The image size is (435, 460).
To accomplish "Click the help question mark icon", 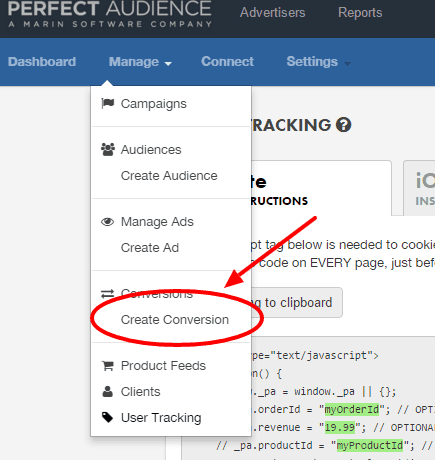I will pyautogui.click(x=343, y=125).
